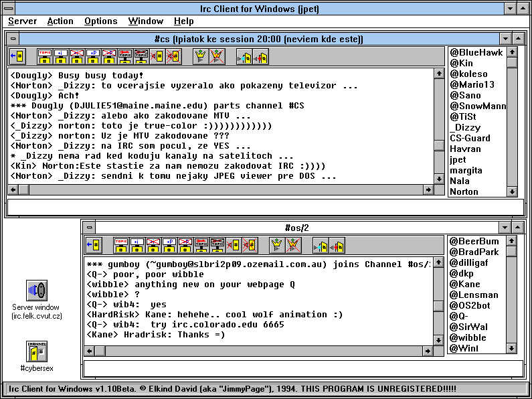Click the leave channel arrow icon in #cs toolbar
This screenshot has height=399, width=532.
[x=17, y=56]
